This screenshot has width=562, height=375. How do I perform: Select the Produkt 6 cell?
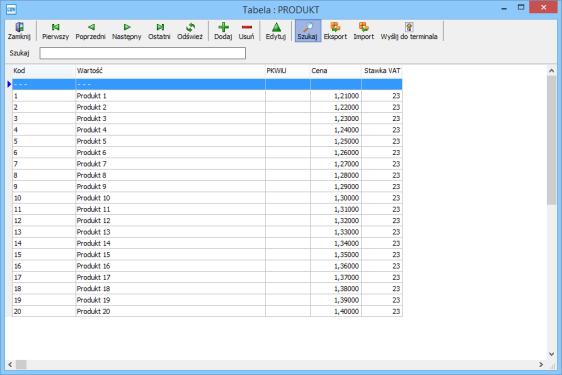170,152
